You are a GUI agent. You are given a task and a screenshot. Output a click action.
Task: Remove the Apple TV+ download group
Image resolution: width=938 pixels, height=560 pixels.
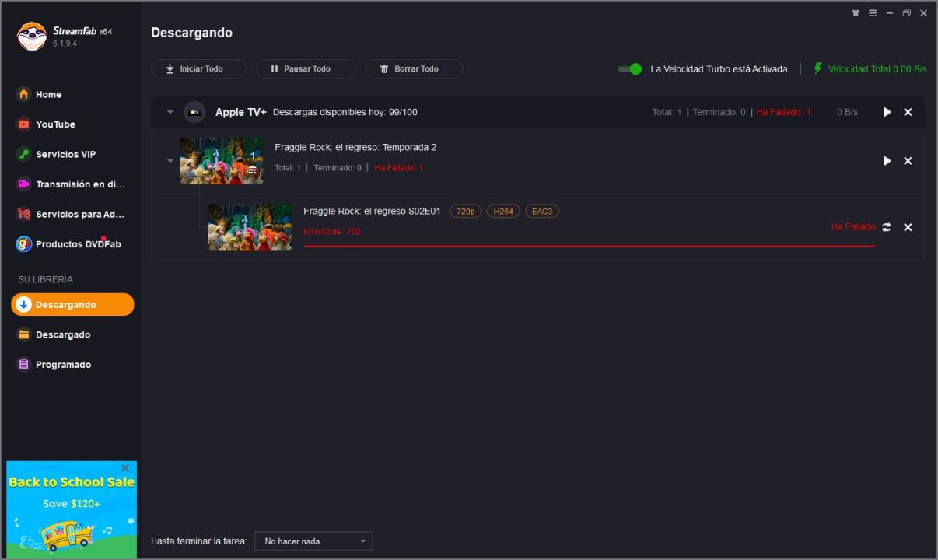908,112
